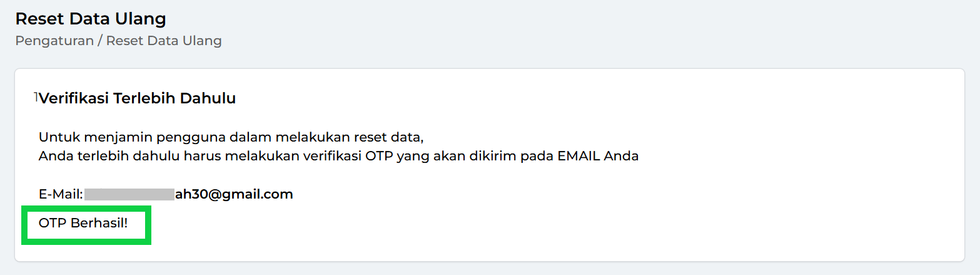The image size is (980, 275).
Task: Click the grey redacted part of the email
Action: pyautogui.click(x=129, y=194)
